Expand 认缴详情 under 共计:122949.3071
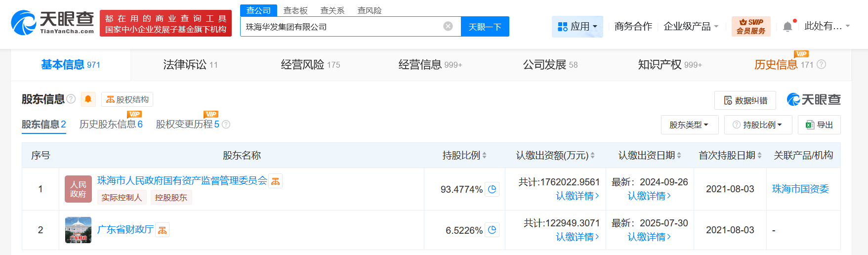The width and height of the screenshot is (868, 255). click(577, 237)
